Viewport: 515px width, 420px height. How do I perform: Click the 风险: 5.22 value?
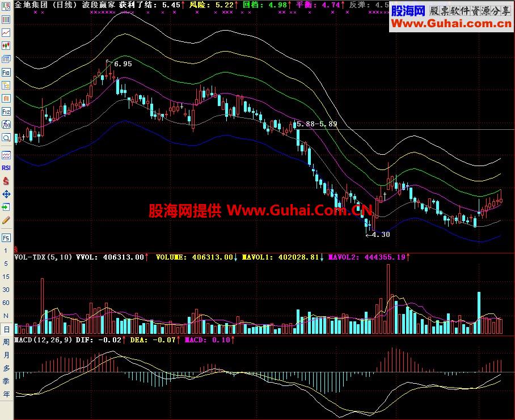pyautogui.click(x=212, y=5)
